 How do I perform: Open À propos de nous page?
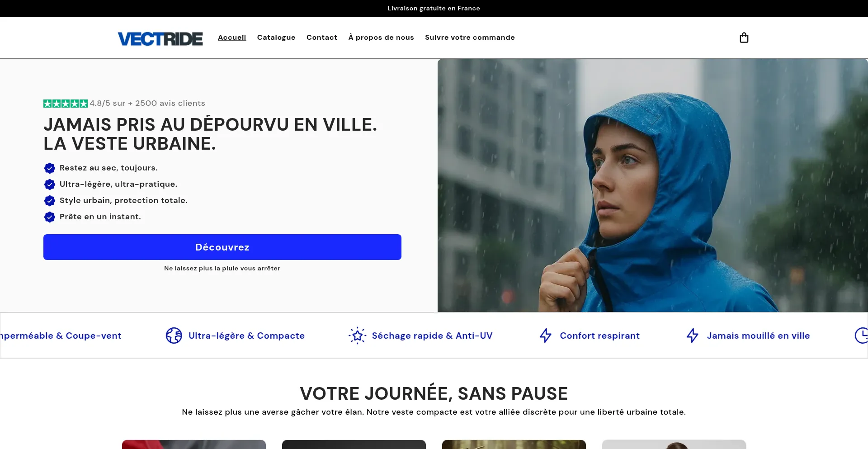pyautogui.click(x=381, y=38)
